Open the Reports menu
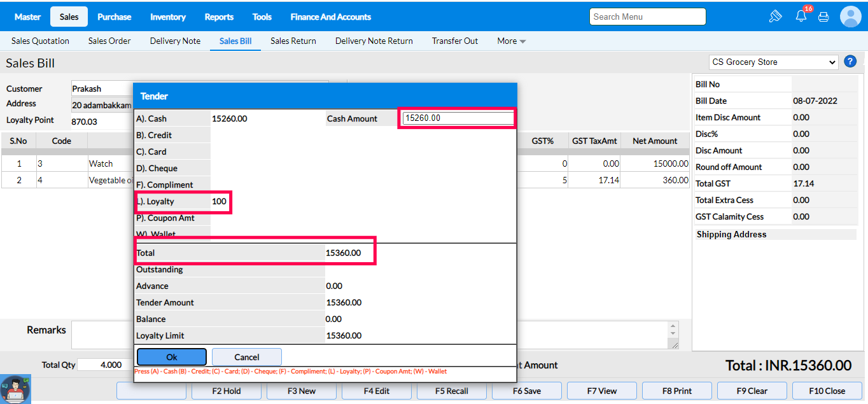The width and height of the screenshot is (868, 404). click(219, 17)
